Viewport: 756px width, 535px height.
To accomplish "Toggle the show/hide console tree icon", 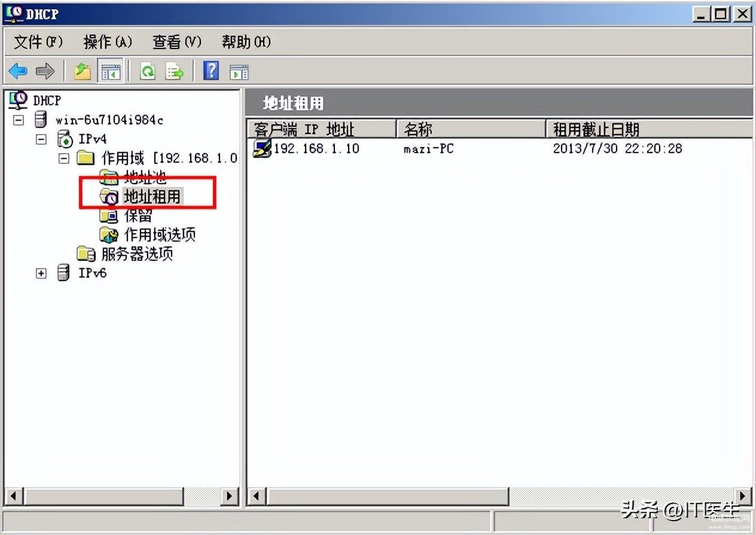I will click(x=111, y=71).
